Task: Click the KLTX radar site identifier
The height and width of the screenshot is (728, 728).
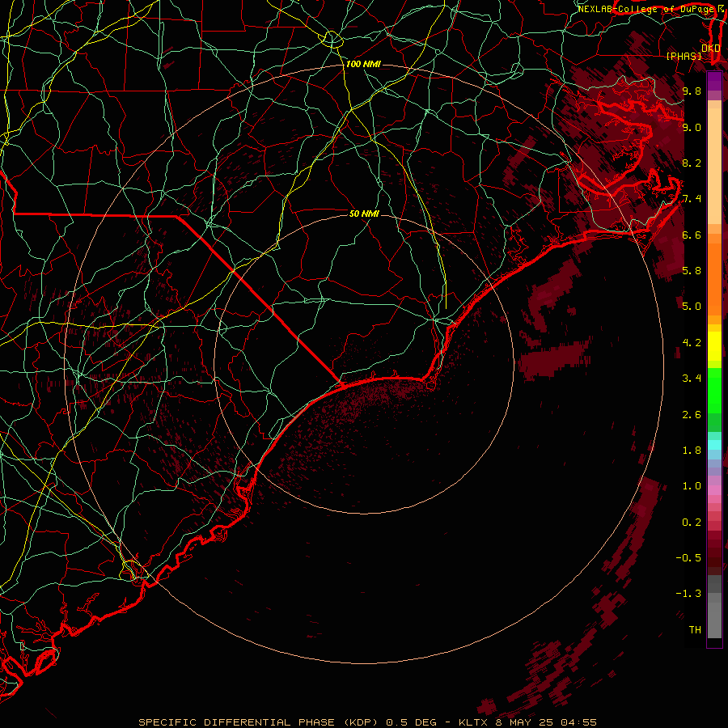Action: 473,722
